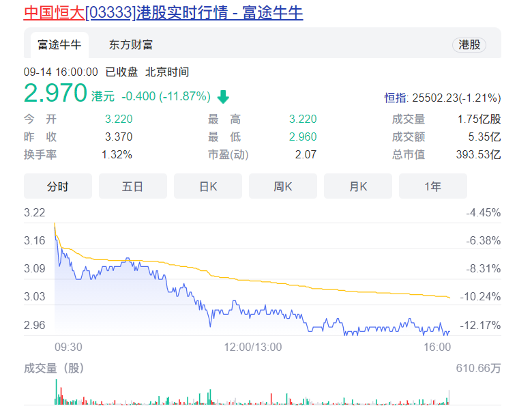Select the 分时 intraday chart view

(x=58, y=186)
